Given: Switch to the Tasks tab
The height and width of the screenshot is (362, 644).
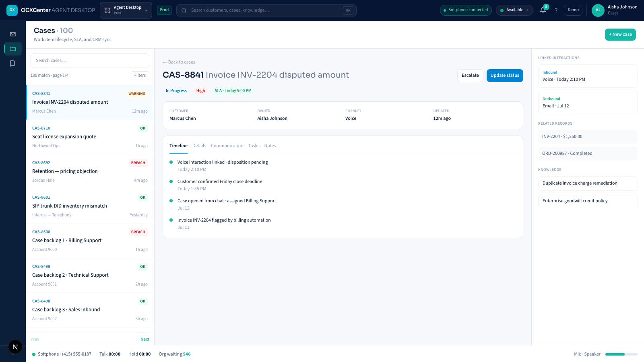Looking at the screenshot, I should pos(254,146).
